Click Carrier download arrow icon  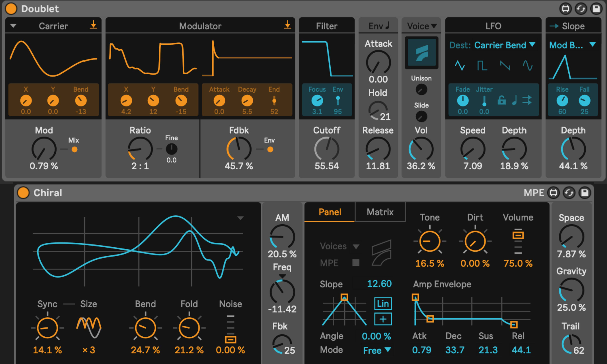tap(93, 25)
